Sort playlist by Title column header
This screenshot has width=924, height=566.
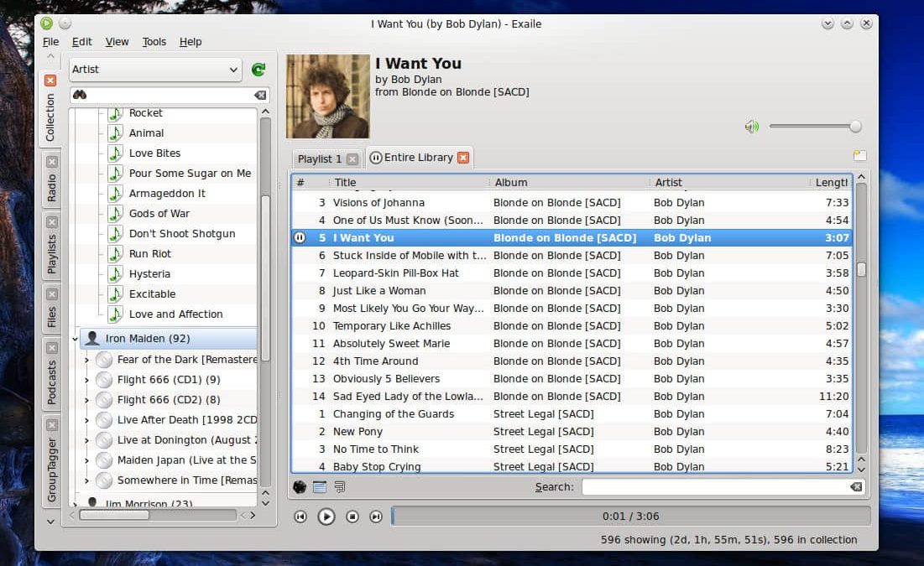click(x=409, y=183)
